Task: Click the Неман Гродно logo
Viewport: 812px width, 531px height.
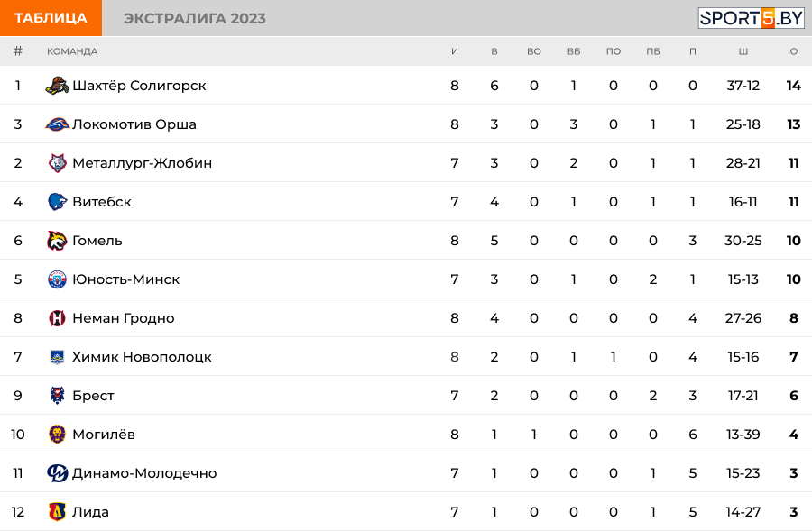Action: coord(57,317)
